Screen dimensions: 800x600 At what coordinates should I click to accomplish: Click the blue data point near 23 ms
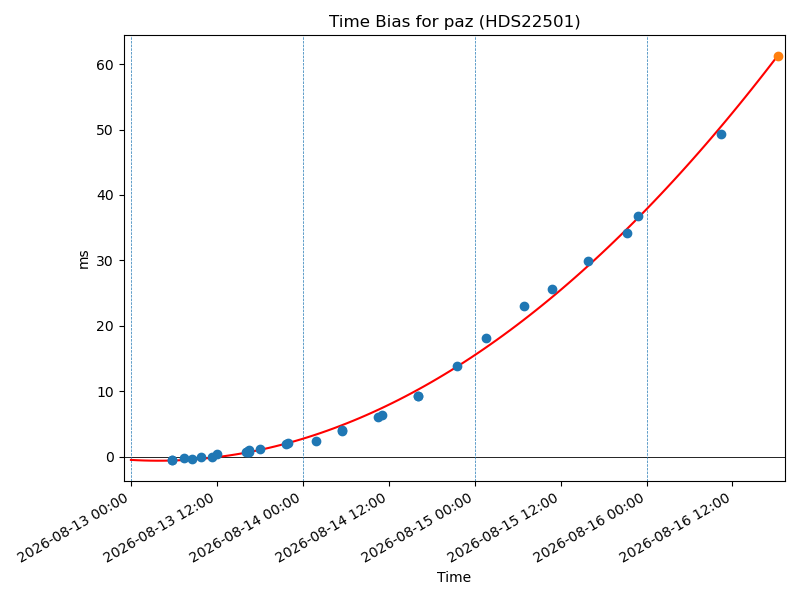point(524,307)
